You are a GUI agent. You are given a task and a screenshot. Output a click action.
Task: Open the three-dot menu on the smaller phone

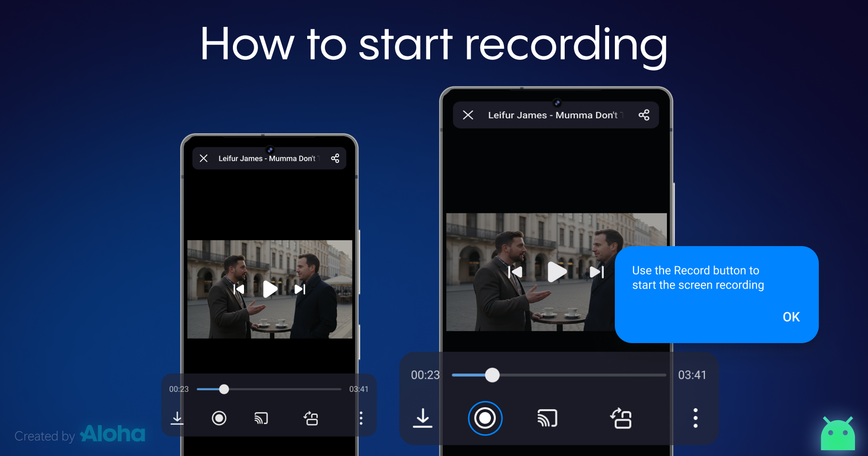point(361,418)
